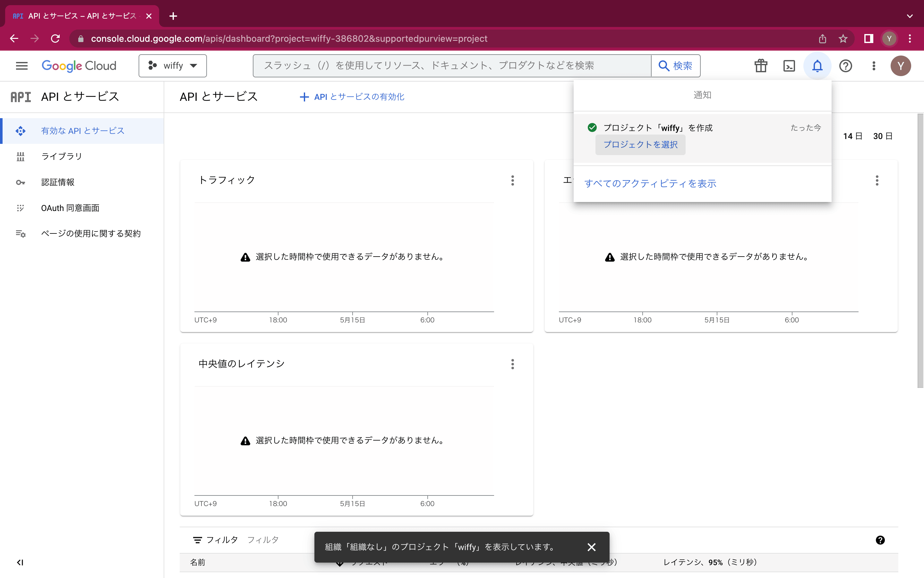This screenshot has height=578, width=924.
Task: Click the ライブラリ library icon
Action: click(x=21, y=156)
